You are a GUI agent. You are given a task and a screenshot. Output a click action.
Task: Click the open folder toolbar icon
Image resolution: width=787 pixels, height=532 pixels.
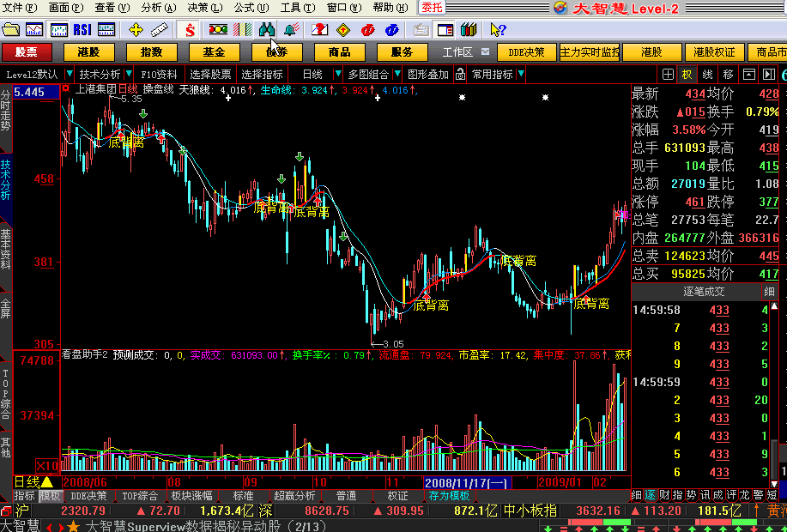coord(10,30)
